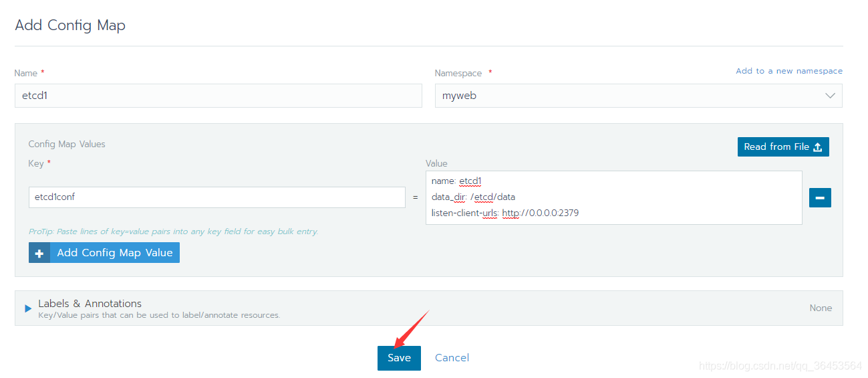
Task: Click the plus icon on Add Config Map Value
Action: pyautogui.click(x=39, y=253)
